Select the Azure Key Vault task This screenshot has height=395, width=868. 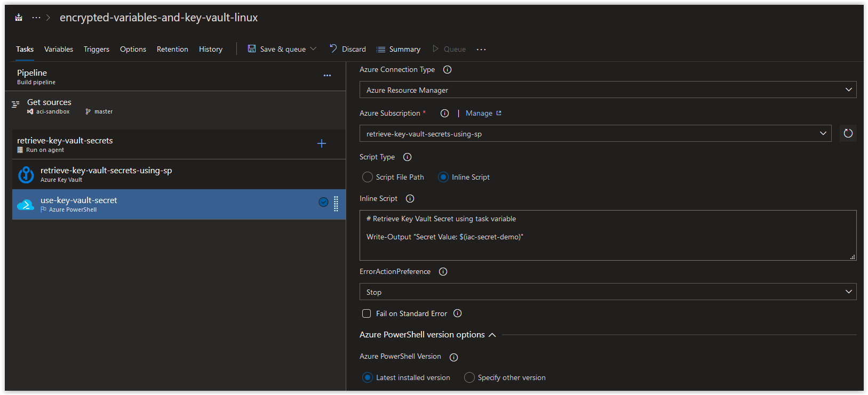(179, 174)
